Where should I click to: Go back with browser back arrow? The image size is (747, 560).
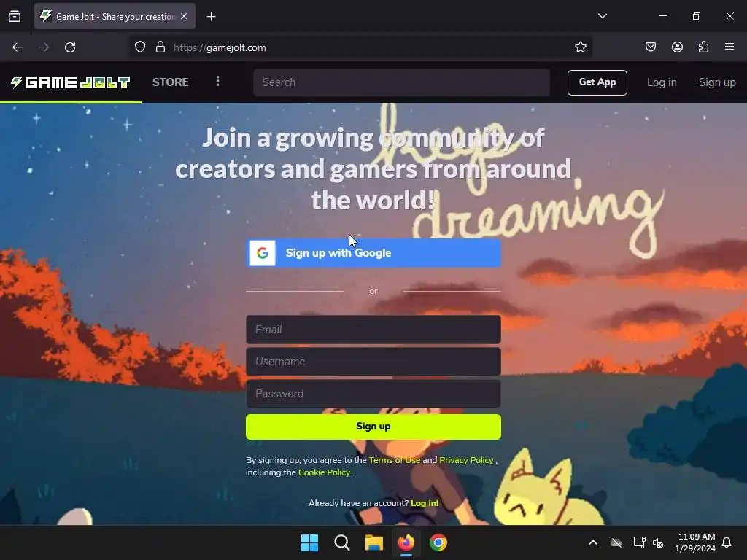[18, 47]
